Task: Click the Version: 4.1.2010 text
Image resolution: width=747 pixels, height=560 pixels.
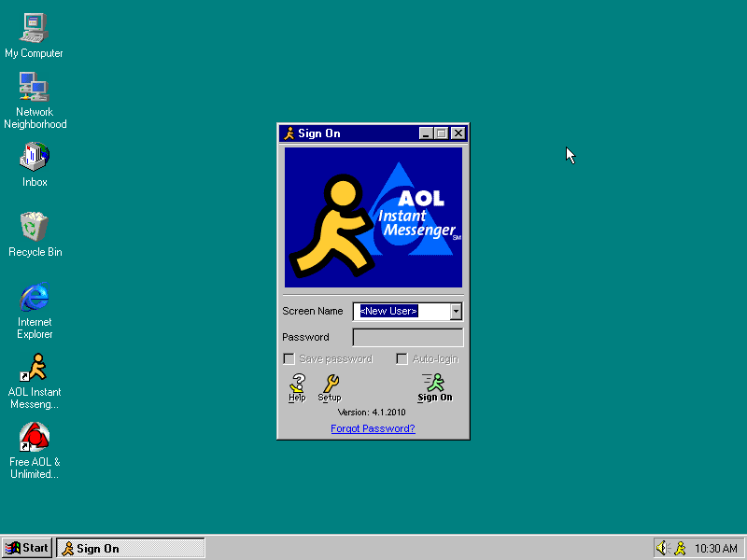Action: tap(372, 413)
